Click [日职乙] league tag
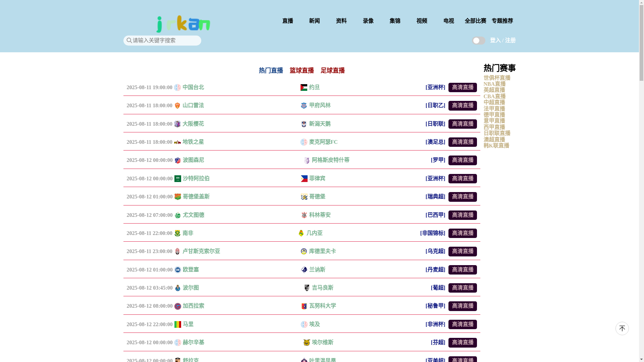Image resolution: width=644 pixels, height=362 pixels. pos(435,106)
